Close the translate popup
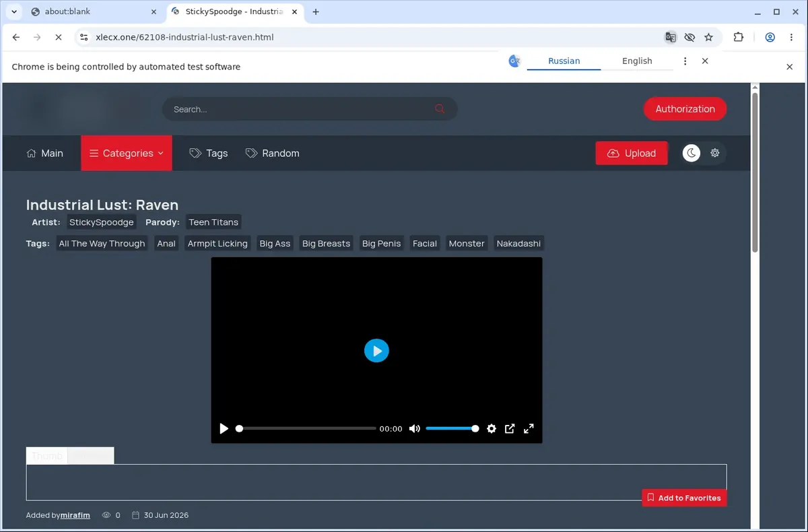Image resolution: width=808 pixels, height=532 pixels. (705, 61)
